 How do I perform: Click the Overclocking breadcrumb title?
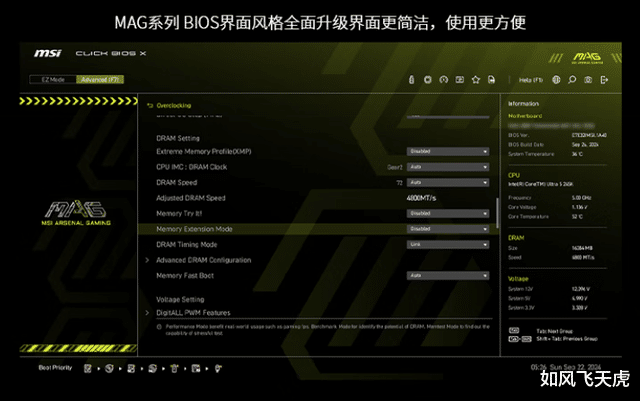click(173, 105)
